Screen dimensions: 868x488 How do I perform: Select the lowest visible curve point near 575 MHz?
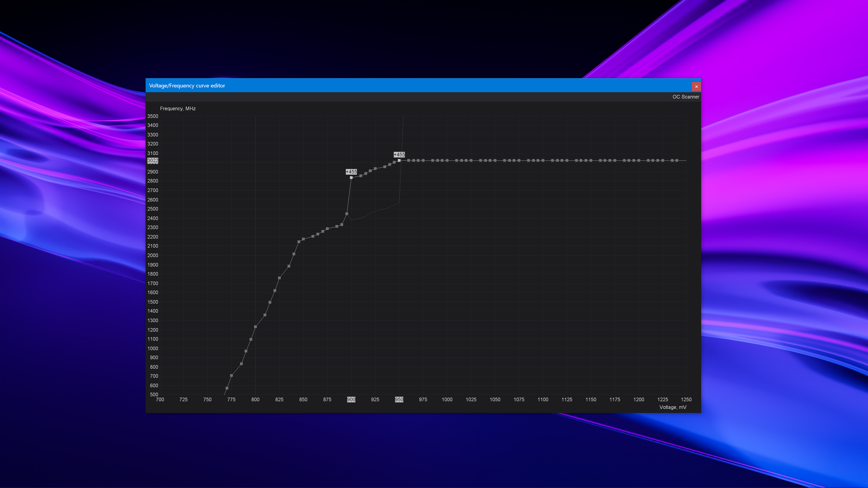(x=227, y=388)
